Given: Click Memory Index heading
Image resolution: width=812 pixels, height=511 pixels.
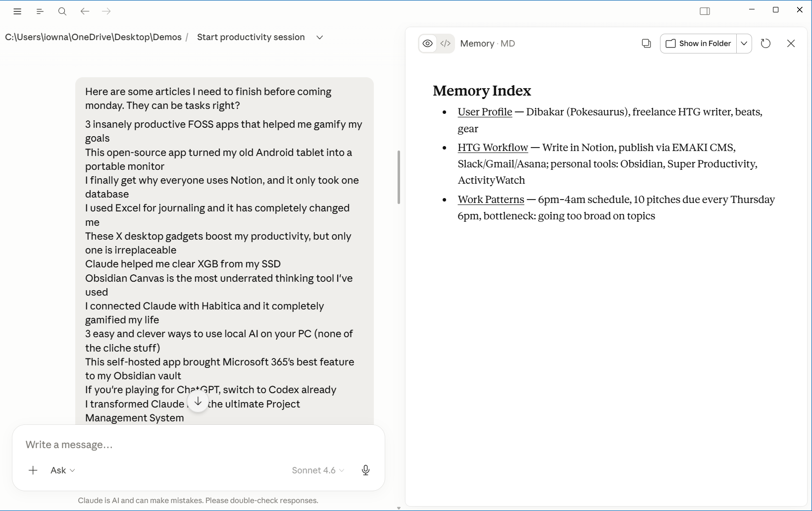Looking at the screenshot, I should point(482,91).
